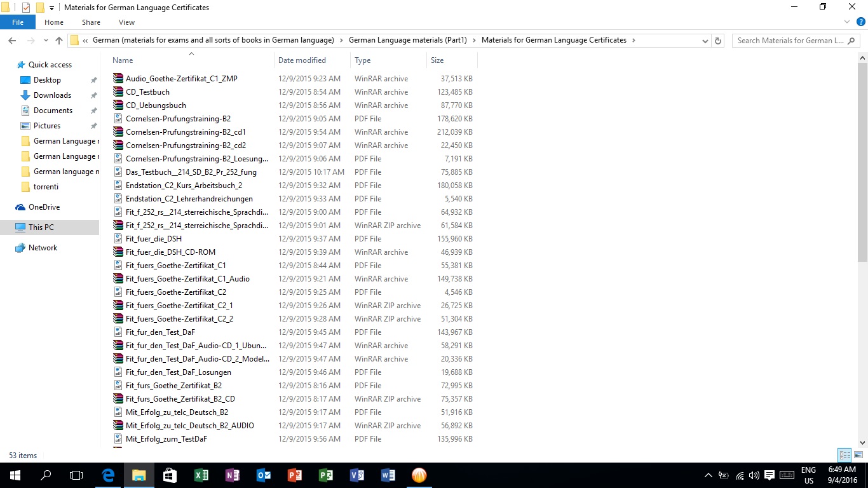Select Cornelsen-Prufungstraining-B2_cd1 archive icon

[118, 132]
